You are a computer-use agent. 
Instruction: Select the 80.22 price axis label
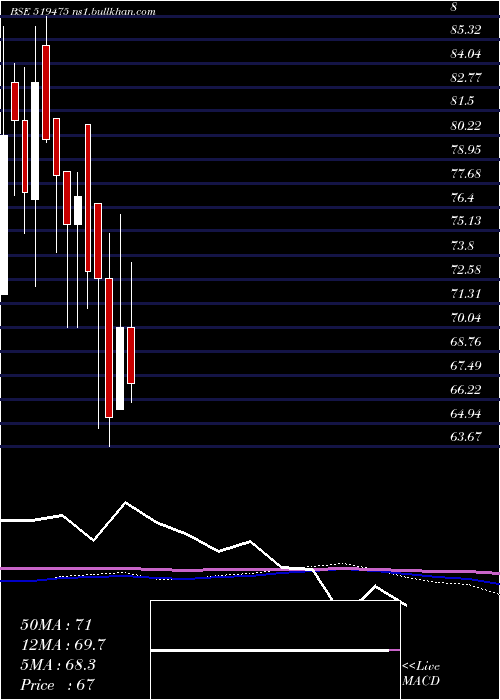(x=466, y=125)
